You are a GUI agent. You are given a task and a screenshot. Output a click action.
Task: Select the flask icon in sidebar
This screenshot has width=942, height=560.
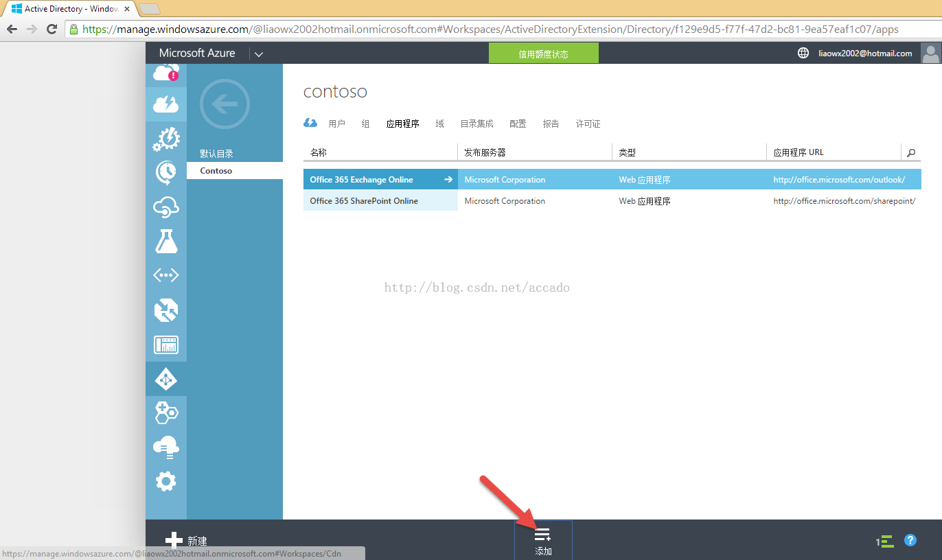pyautogui.click(x=165, y=241)
